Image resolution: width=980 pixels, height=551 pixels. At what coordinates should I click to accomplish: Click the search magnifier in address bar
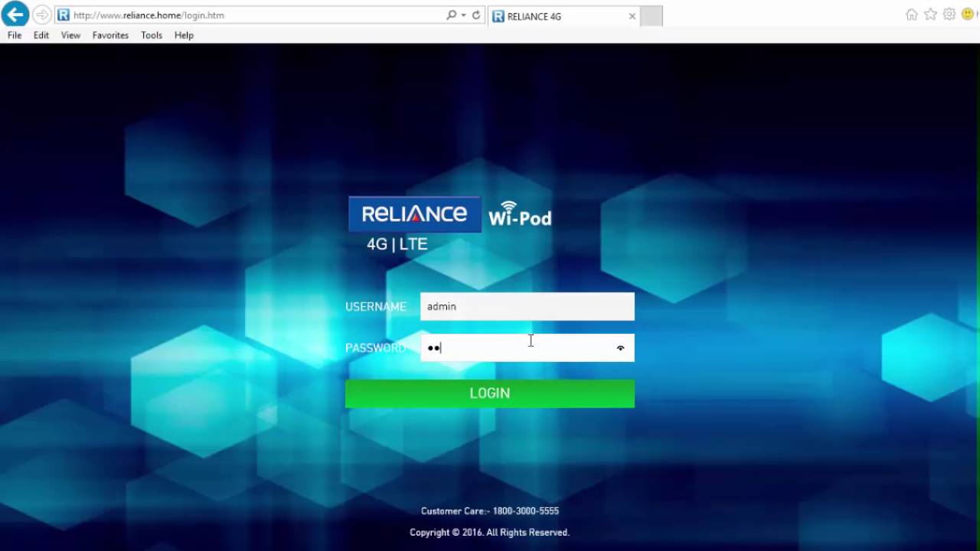click(451, 15)
